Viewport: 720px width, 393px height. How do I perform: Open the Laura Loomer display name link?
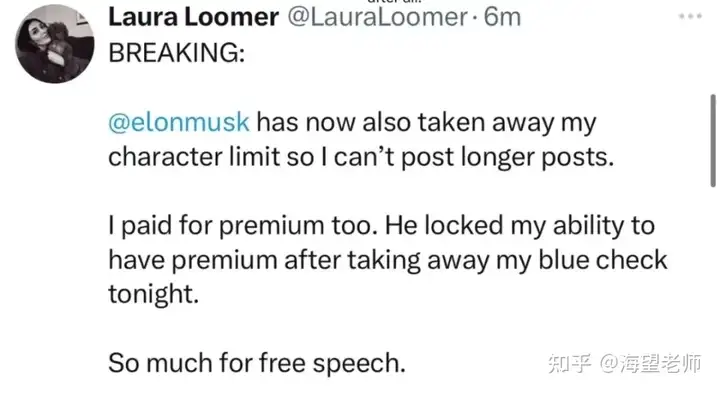click(x=193, y=17)
